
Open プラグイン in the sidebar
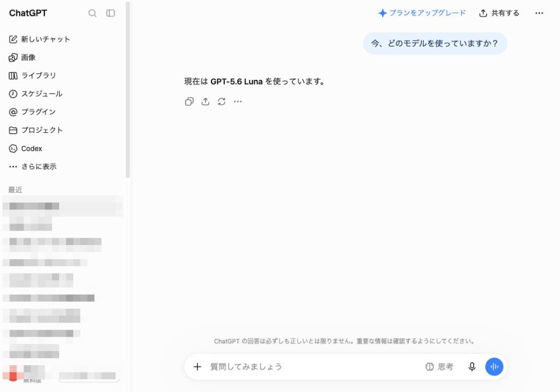(x=32, y=112)
